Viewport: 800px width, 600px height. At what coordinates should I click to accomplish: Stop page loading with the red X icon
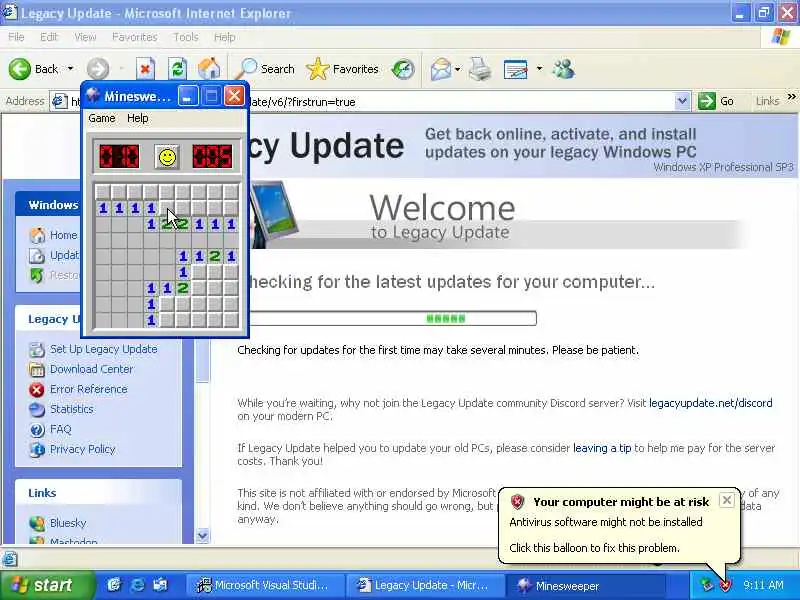(145, 69)
